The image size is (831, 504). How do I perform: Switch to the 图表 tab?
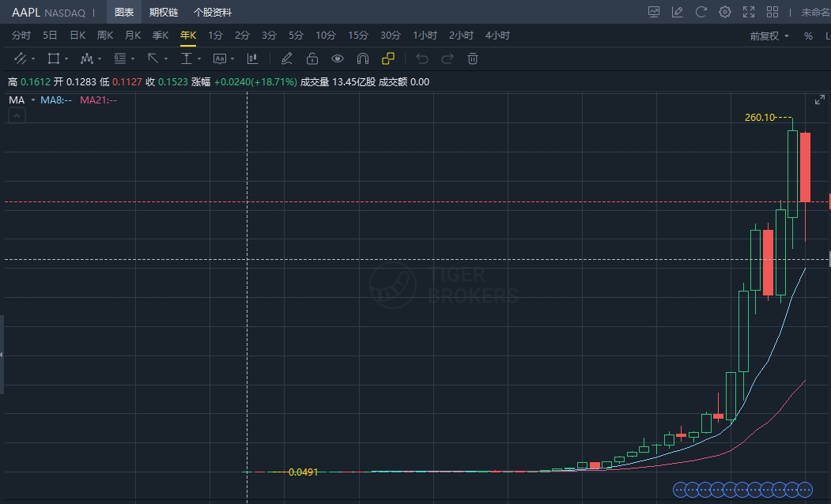[124, 12]
